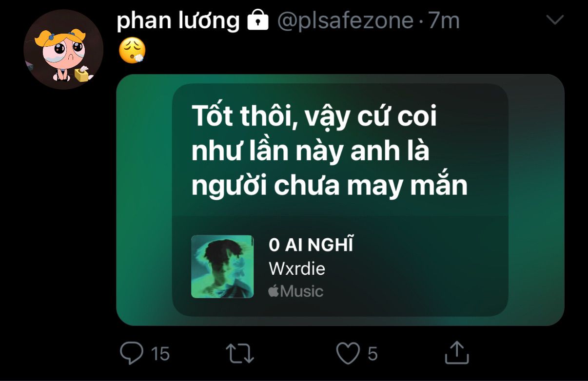Image resolution: width=588 pixels, height=381 pixels.
Task: Click the padlock protected account icon
Action: tap(258, 21)
